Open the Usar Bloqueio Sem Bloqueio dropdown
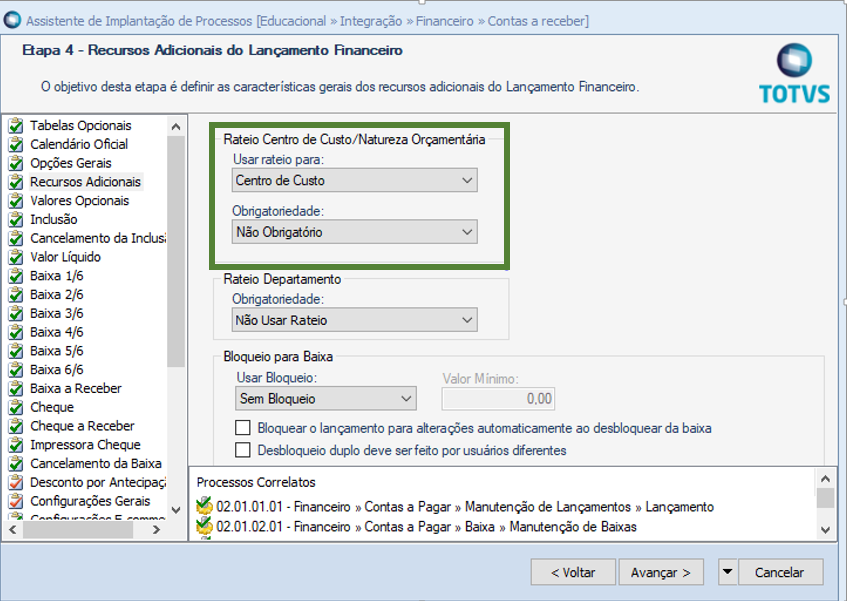The image size is (847, 601). point(326,399)
